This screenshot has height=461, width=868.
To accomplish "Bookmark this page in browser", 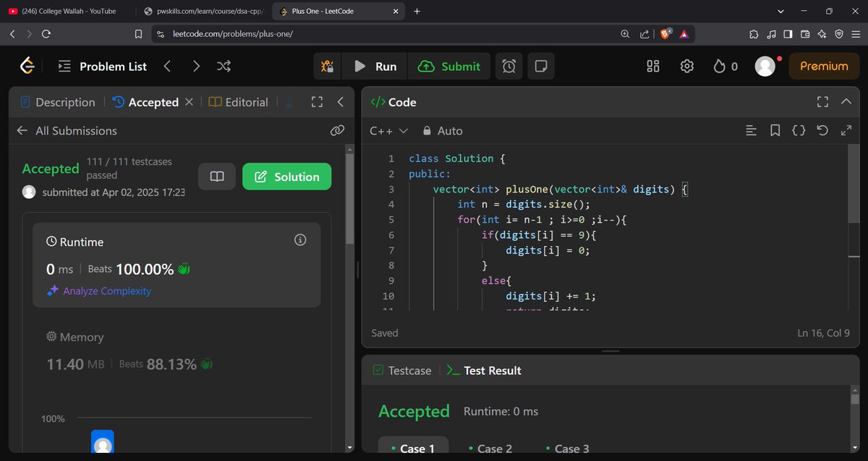I will [x=138, y=34].
